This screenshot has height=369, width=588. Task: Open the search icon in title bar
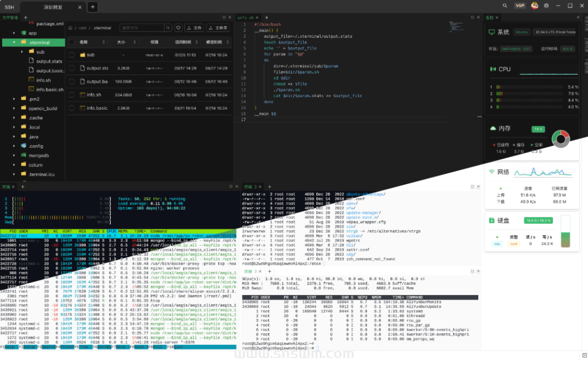coord(505,6)
